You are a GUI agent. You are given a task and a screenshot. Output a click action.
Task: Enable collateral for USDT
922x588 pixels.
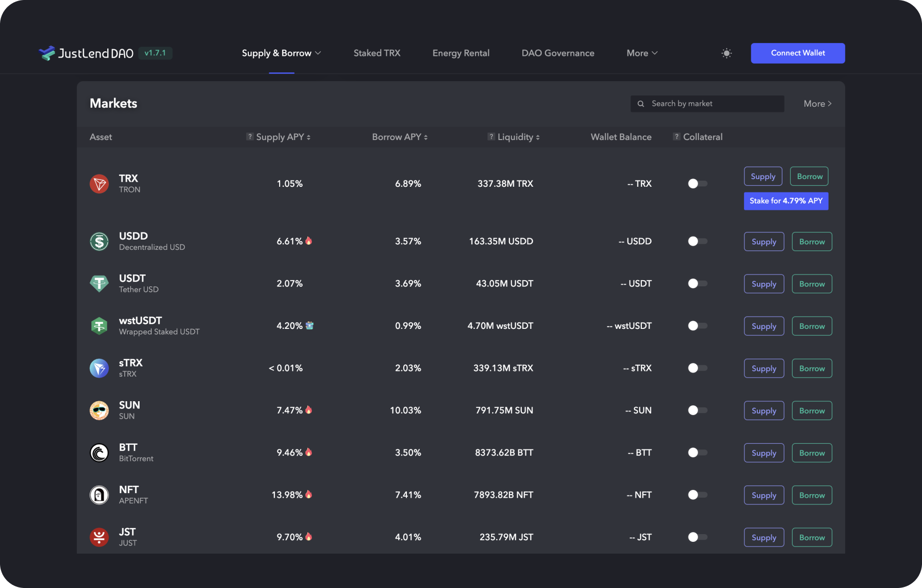pos(697,283)
